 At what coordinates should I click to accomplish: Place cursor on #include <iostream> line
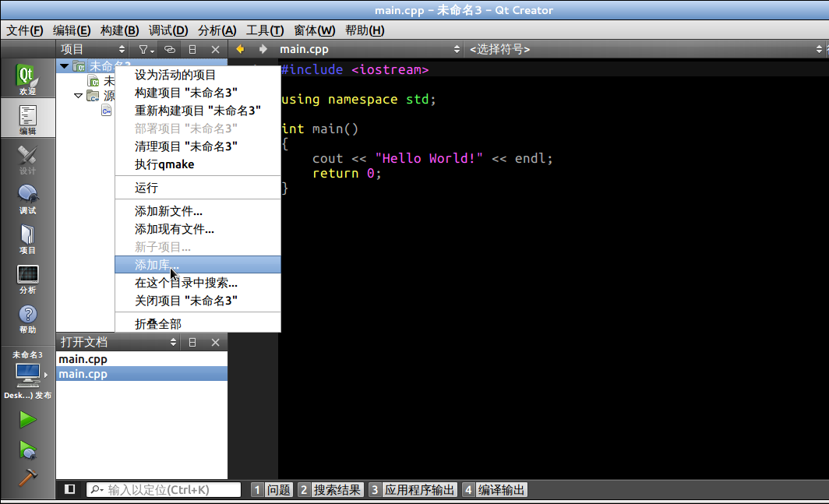pyautogui.click(x=355, y=70)
